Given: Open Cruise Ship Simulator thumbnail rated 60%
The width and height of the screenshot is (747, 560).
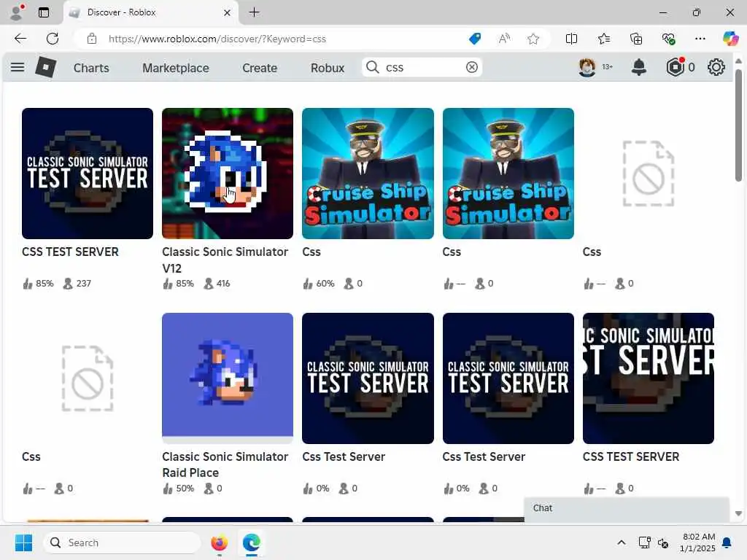Looking at the screenshot, I should click(368, 174).
